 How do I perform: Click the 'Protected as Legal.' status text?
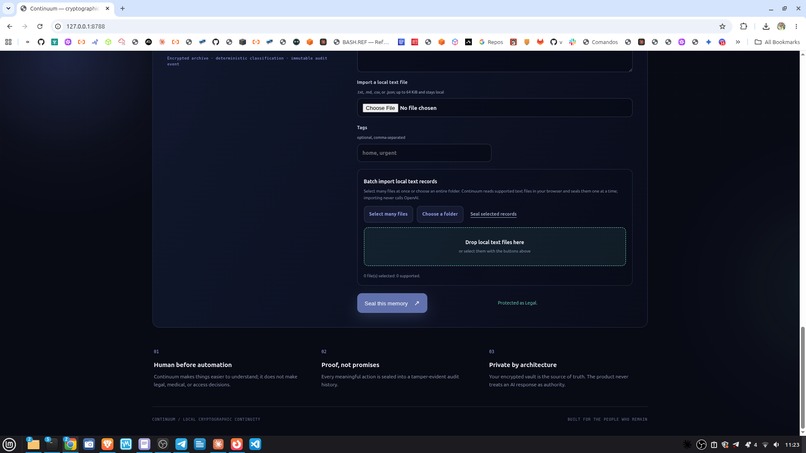[517, 303]
